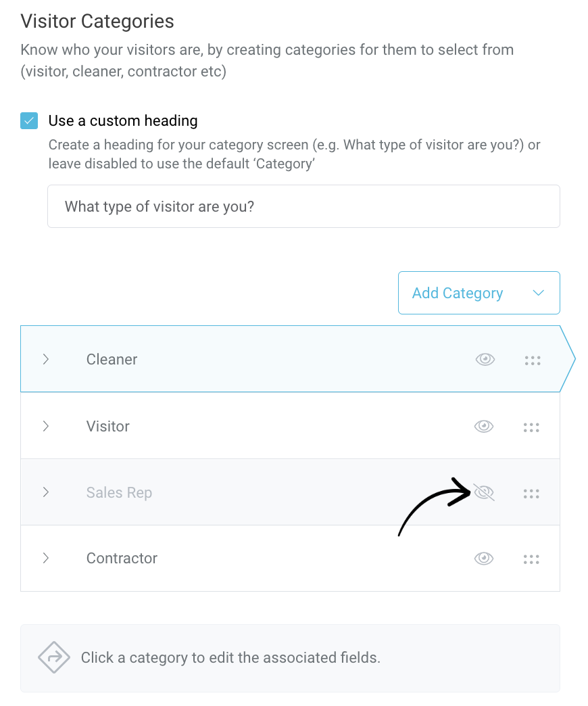Select the Contractor category name
Viewport: 588px width, 706px height.
tap(122, 559)
